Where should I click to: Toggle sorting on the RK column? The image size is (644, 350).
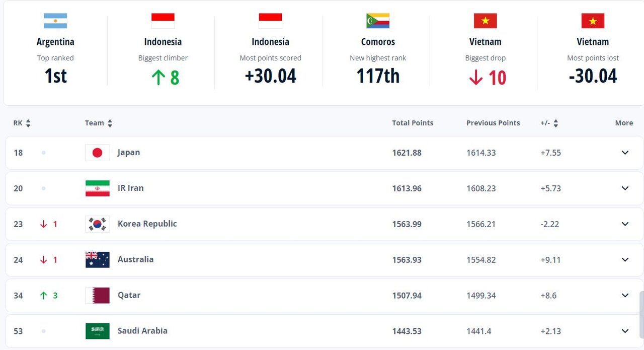tap(28, 122)
